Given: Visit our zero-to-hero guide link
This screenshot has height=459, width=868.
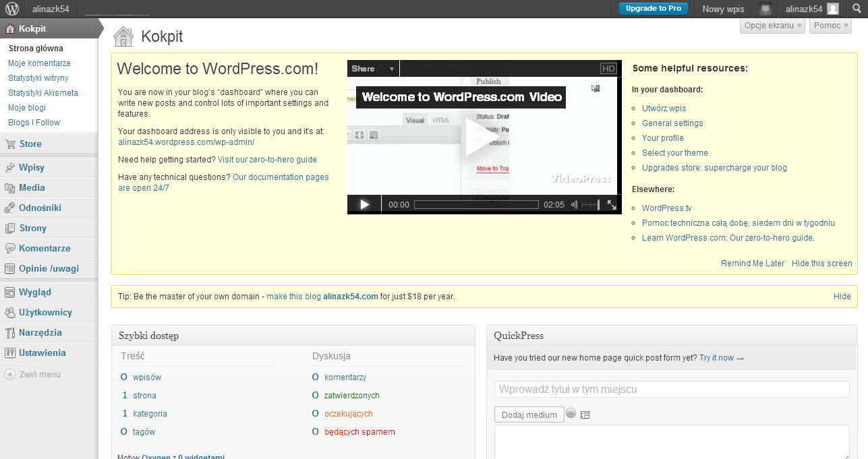Looking at the screenshot, I should click(x=267, y=160).
